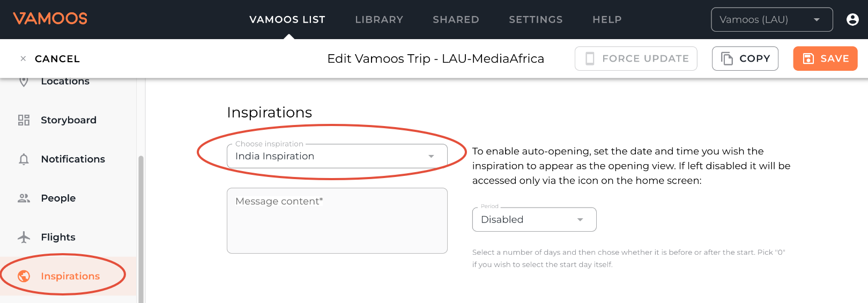Click the Copy button
This screenshot has height=303, width=868.
745,58
